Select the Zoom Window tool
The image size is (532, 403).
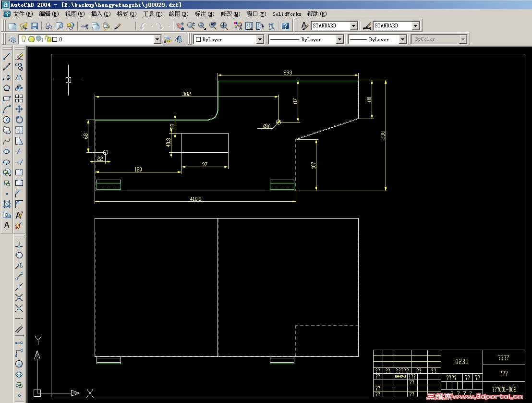pos(202,25)
